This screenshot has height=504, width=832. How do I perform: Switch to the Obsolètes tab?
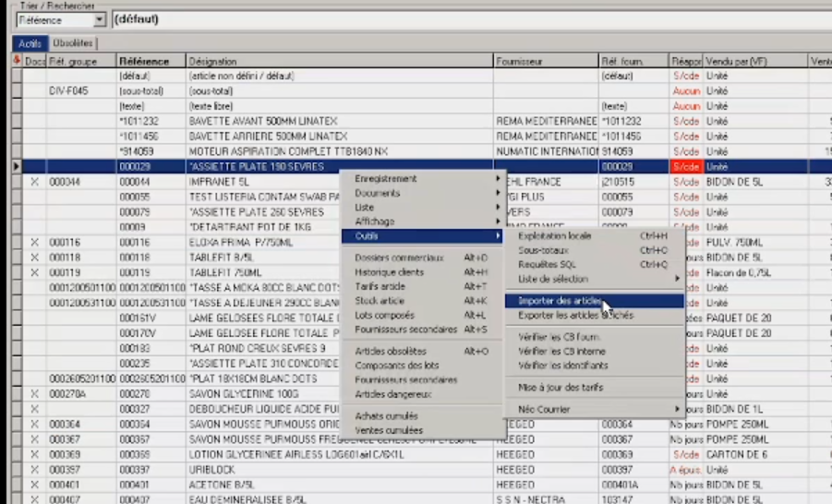(72, 43)
